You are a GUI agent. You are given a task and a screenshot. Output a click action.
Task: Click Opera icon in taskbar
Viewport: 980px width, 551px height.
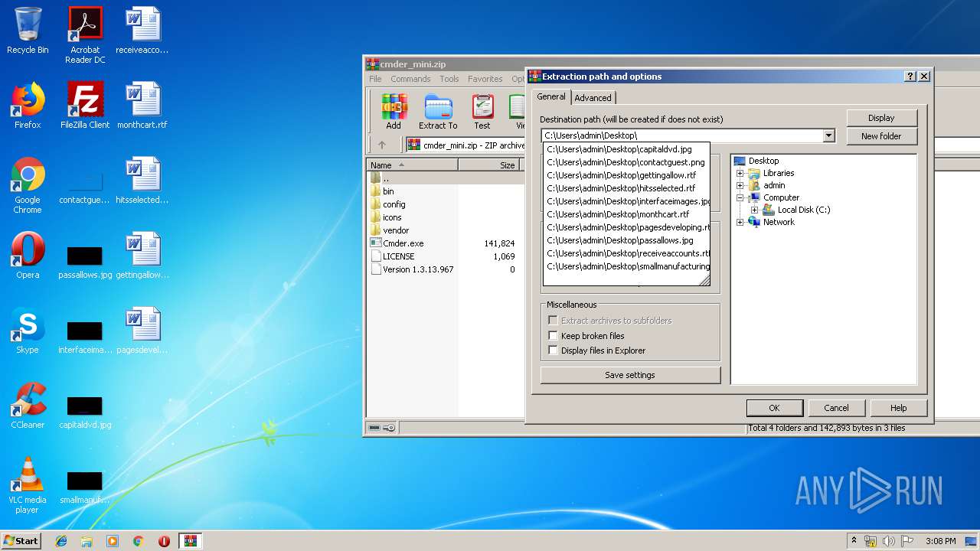[164, 541]
